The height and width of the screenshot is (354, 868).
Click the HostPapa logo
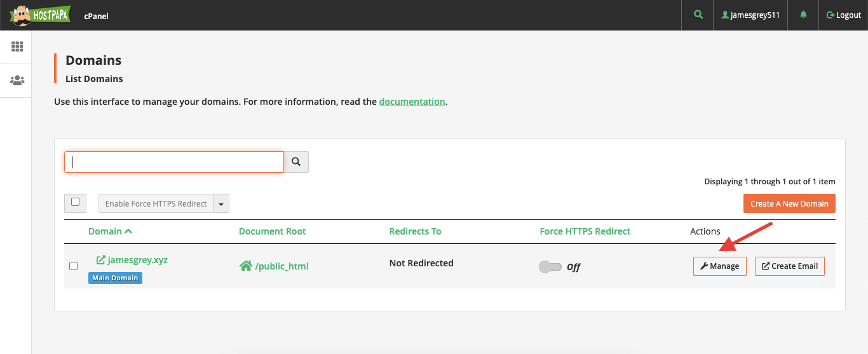click(39, 15)
